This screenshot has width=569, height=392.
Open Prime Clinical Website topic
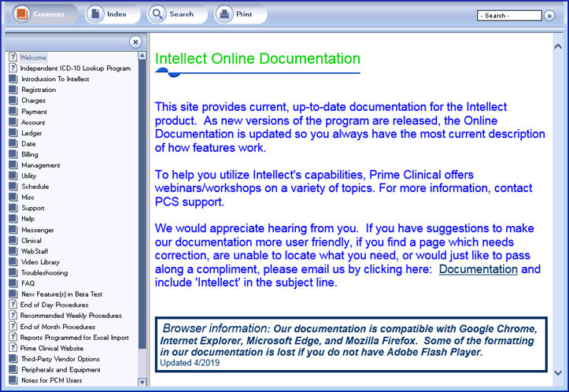[51, 348]
